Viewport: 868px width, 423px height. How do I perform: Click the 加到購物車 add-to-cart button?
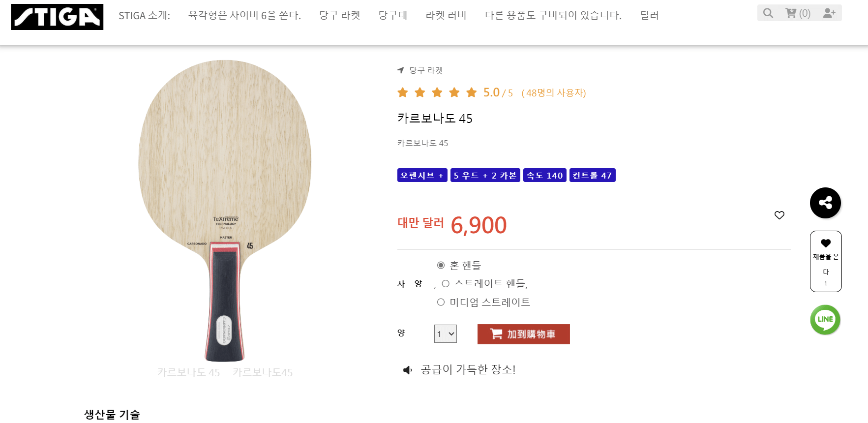pyautogui.click(x=523, y=334)
